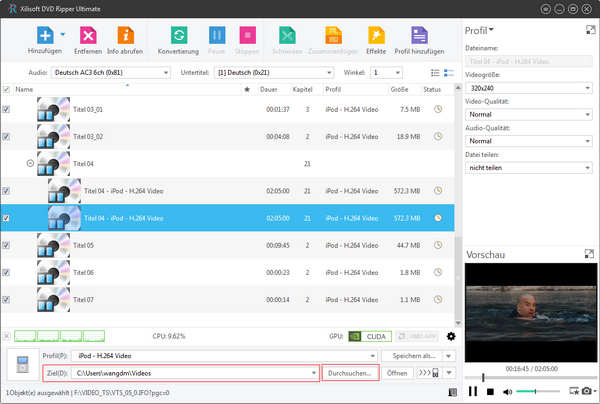This screenshot has width=600, height=404.
Task: Expand the Vorschau preview pop-out icon
Action: [x=589, y=254]
